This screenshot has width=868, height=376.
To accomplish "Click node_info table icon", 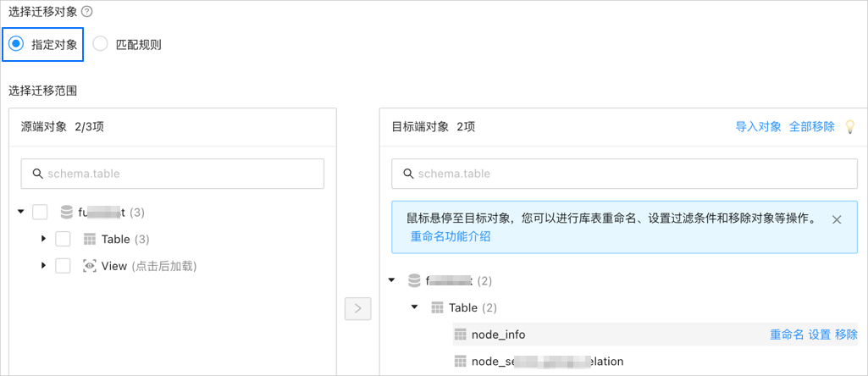I will [461, 335].
